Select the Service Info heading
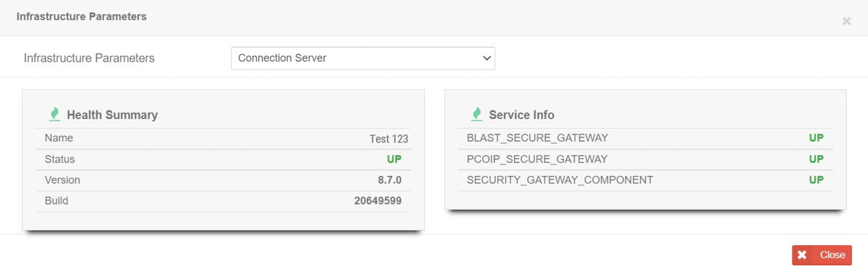The width and height of the screenshot is (868, 276). point(521,115)
